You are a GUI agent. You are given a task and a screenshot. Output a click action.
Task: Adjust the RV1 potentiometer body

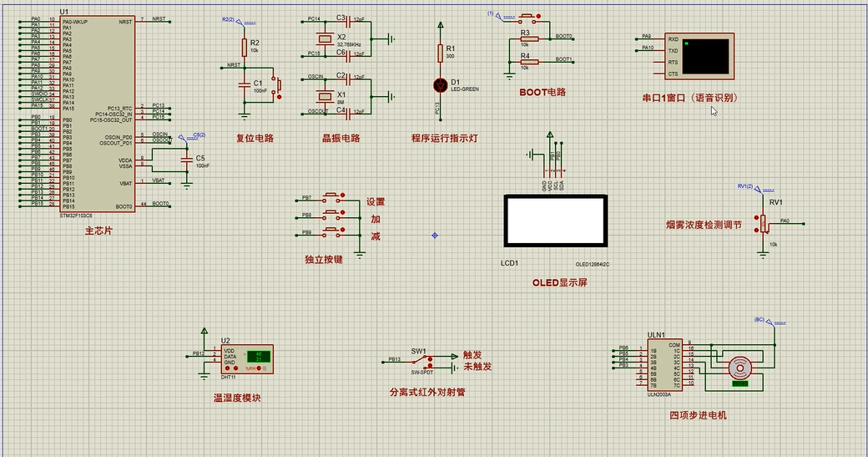(764, 224)
